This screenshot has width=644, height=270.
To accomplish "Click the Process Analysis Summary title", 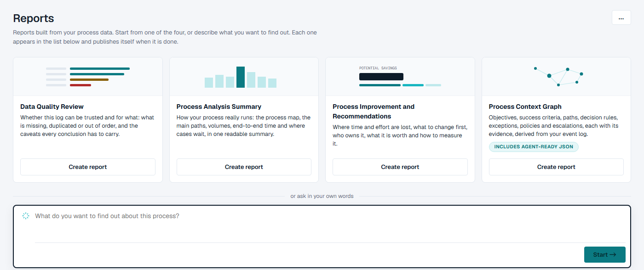I will tap(219, 107).
